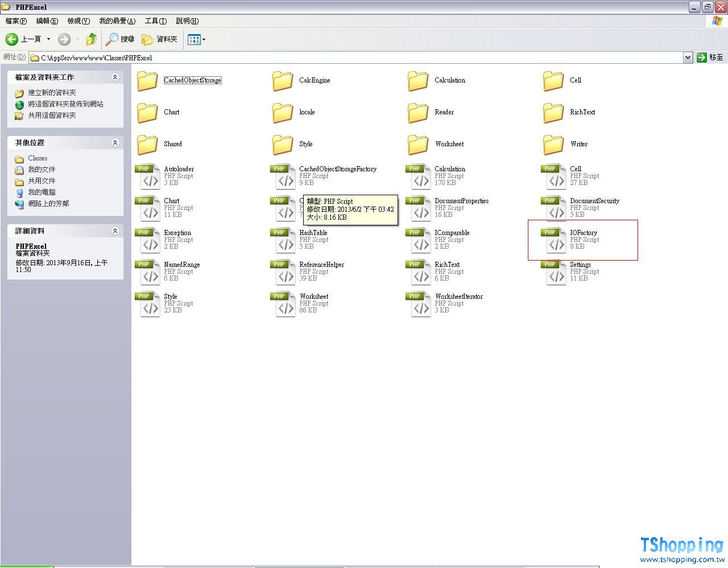Viewport: 728px width, 568px height.
Task: Open the 檔案(F) menu
Action: click(x=16, y=21)
